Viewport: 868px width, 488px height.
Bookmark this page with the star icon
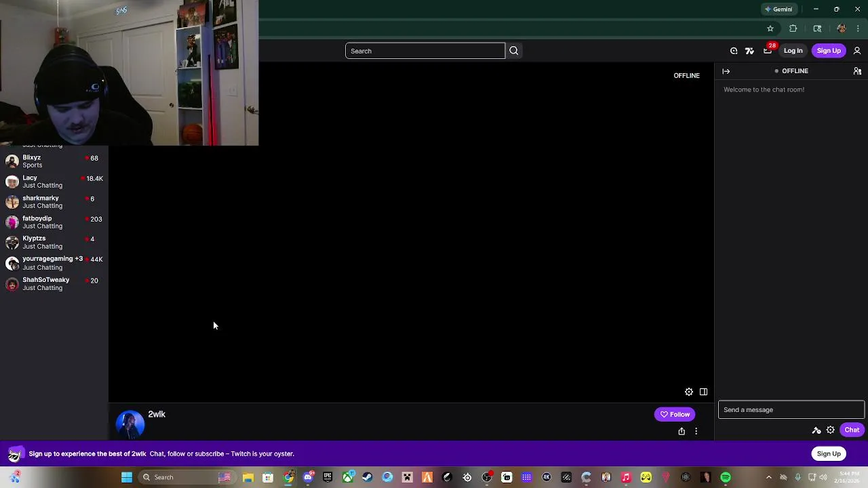click(770, 28)
